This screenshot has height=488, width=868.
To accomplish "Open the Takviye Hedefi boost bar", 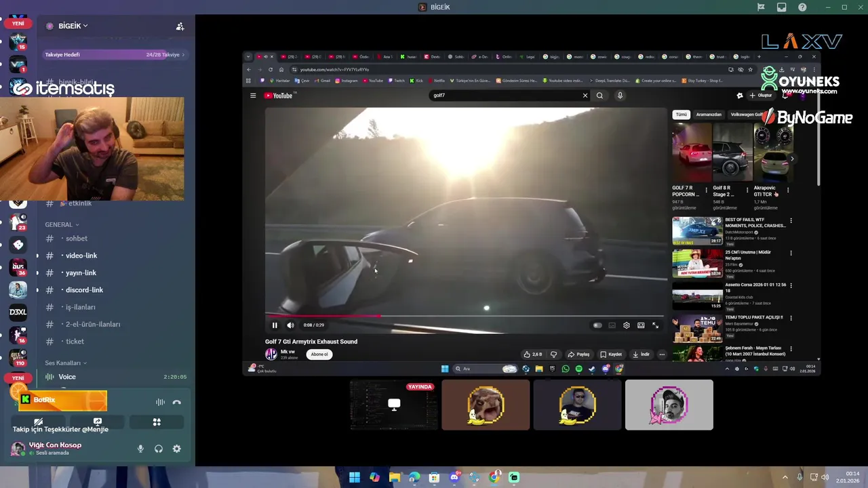I will tap(115, 54).
